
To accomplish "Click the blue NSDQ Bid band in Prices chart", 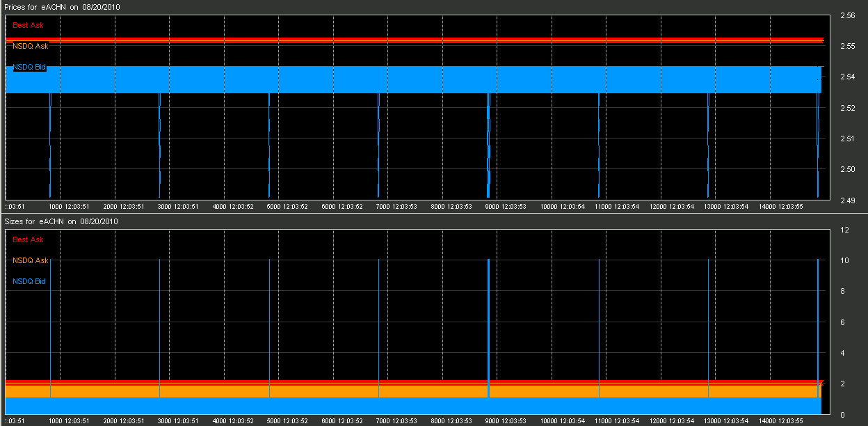I will [415, 79].
